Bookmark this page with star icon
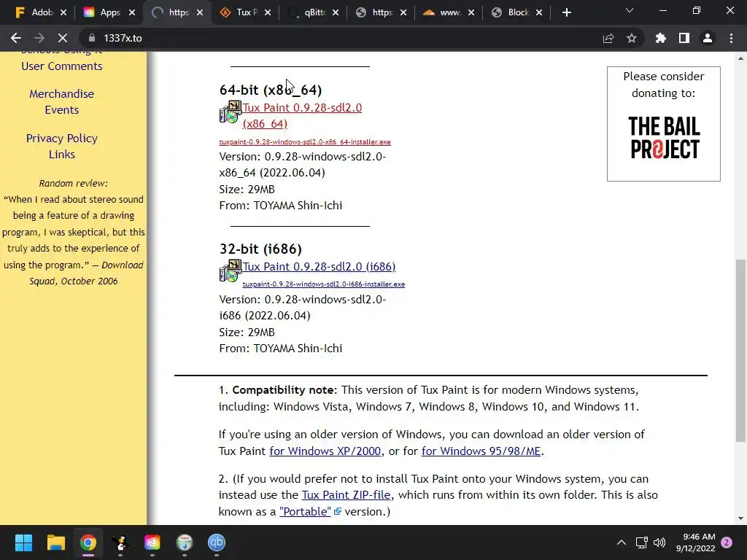Screen dimensions: 747x560 click(632, 38)
